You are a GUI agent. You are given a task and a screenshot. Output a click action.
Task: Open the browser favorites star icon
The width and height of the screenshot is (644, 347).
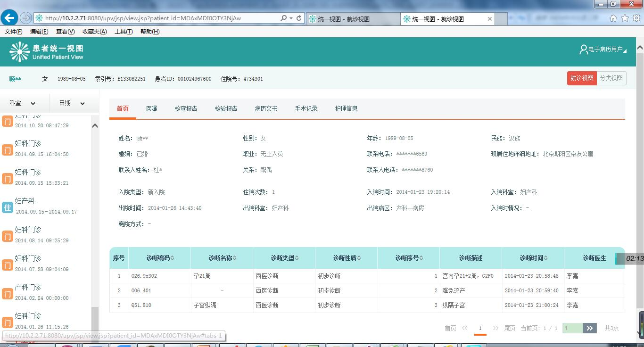625,18
